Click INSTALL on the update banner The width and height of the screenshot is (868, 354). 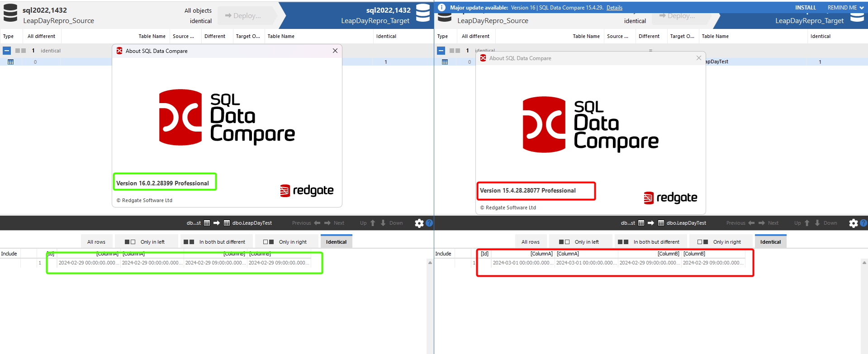pos(805,8)
